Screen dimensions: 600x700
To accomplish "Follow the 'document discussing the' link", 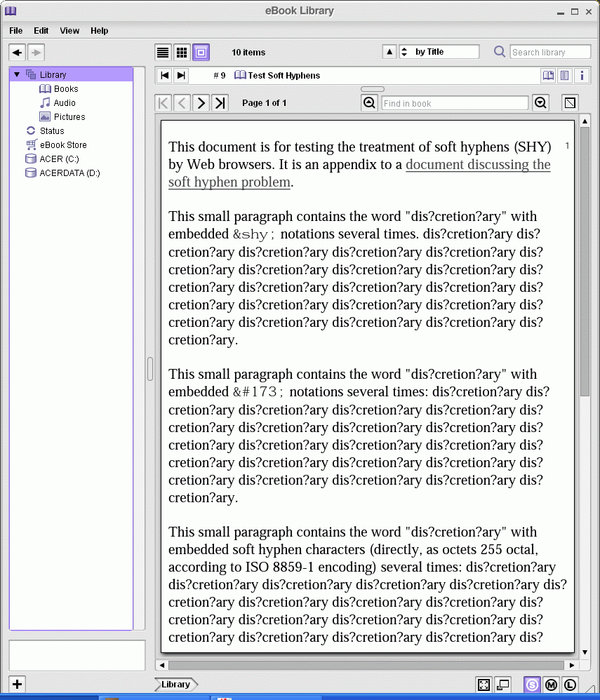I will [478, 164].
